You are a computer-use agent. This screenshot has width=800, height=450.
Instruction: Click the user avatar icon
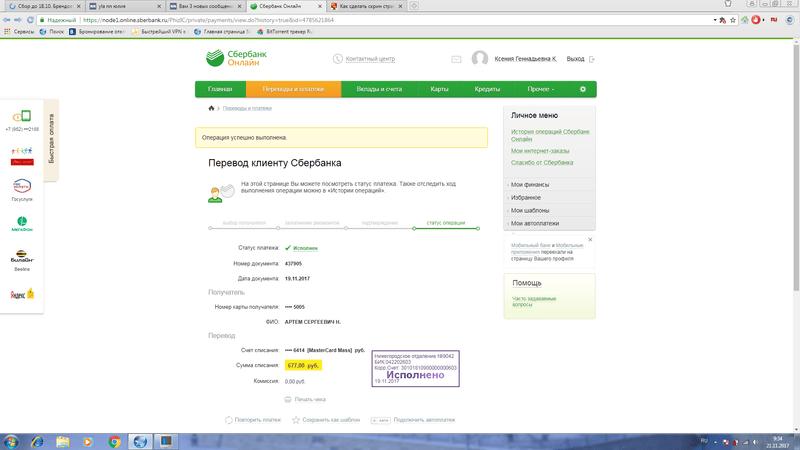[480, 59]
